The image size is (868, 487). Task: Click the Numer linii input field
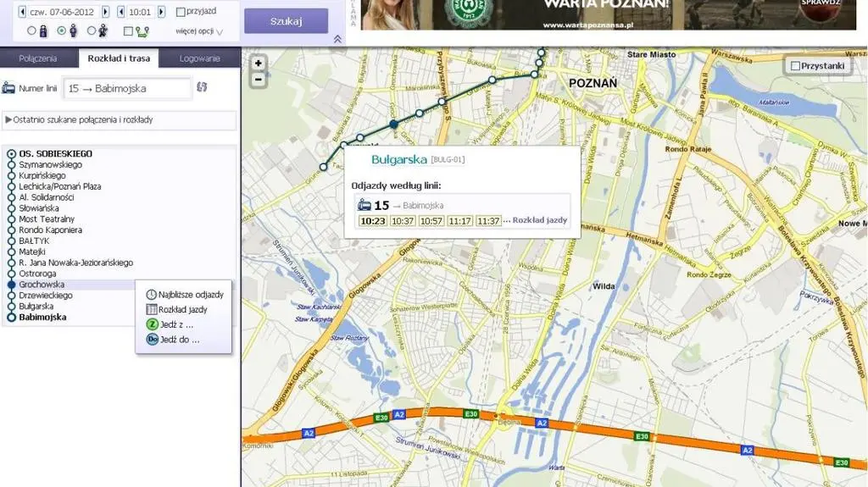127,89
